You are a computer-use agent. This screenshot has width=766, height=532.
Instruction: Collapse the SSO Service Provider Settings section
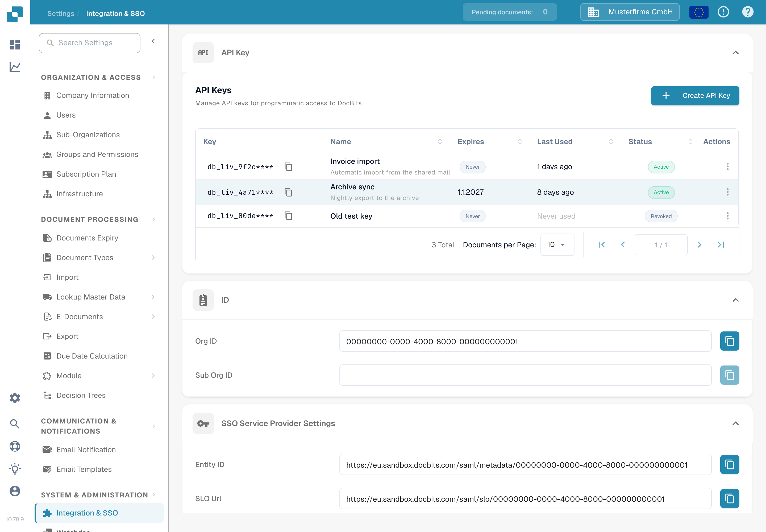[x=735, y=423]
